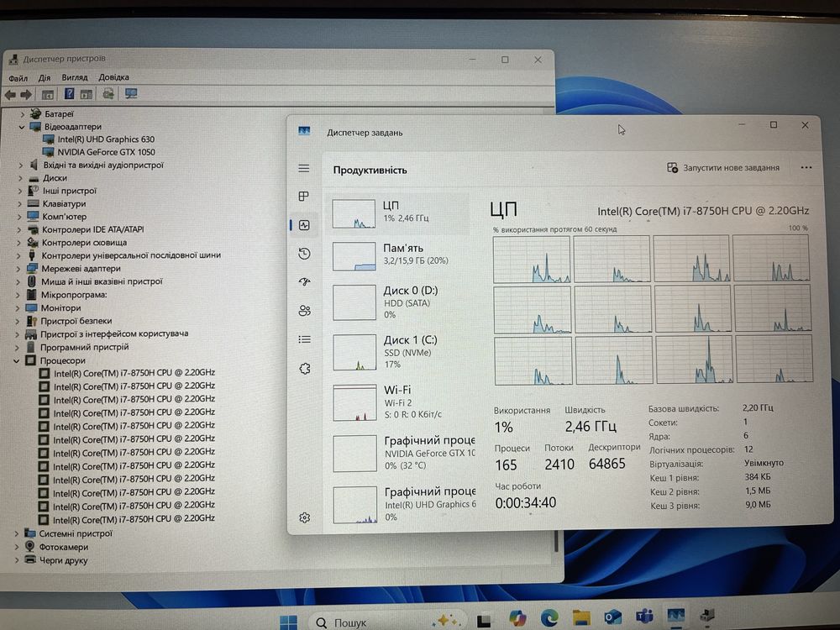Expand the Батареї node

[x=23, y=114]
